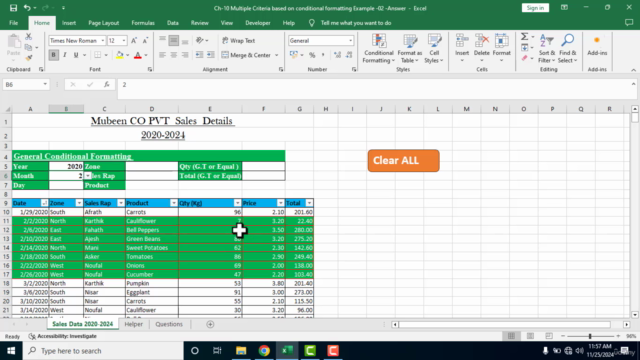The width and height of the screenshot is (640, 360).
Task: Switch to the Data tab
Action: coord(173,23)
